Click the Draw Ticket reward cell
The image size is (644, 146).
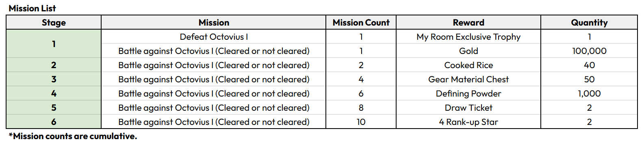468,107
